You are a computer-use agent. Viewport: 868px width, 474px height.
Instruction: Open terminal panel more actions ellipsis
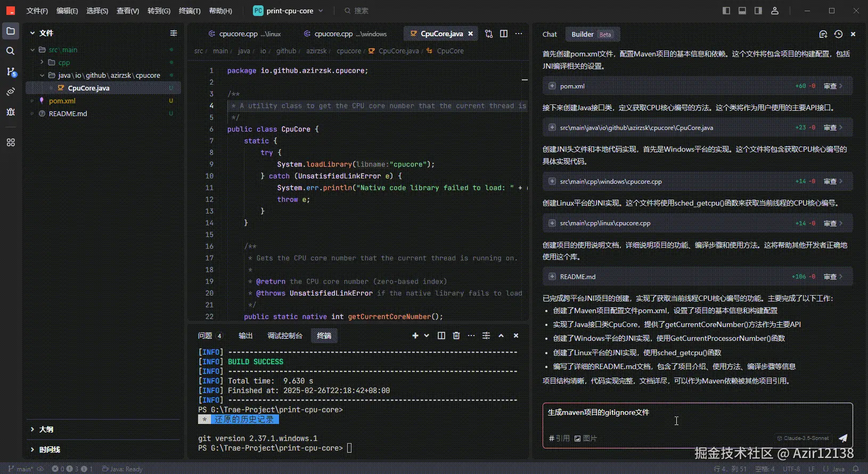coord(471,336)
